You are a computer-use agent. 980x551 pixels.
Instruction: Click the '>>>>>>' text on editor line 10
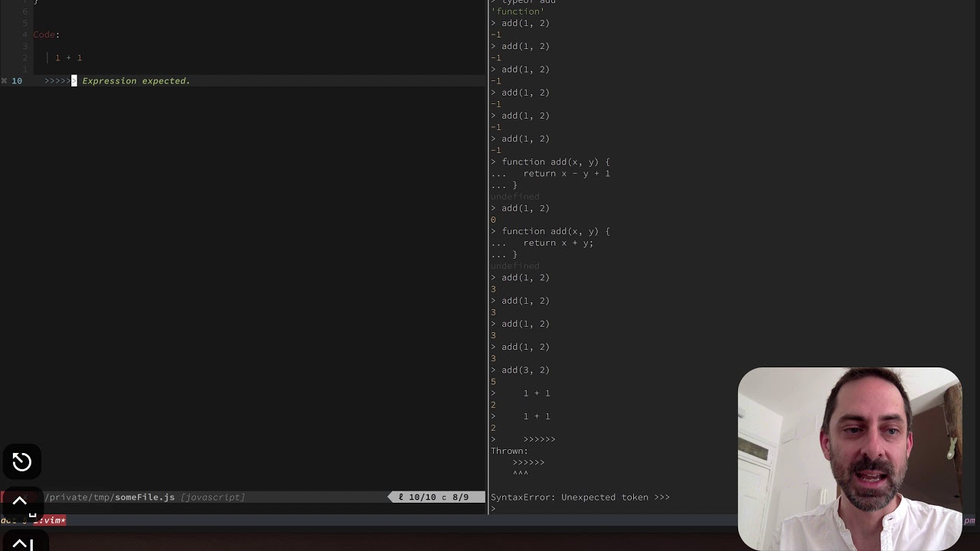[60, 80]
